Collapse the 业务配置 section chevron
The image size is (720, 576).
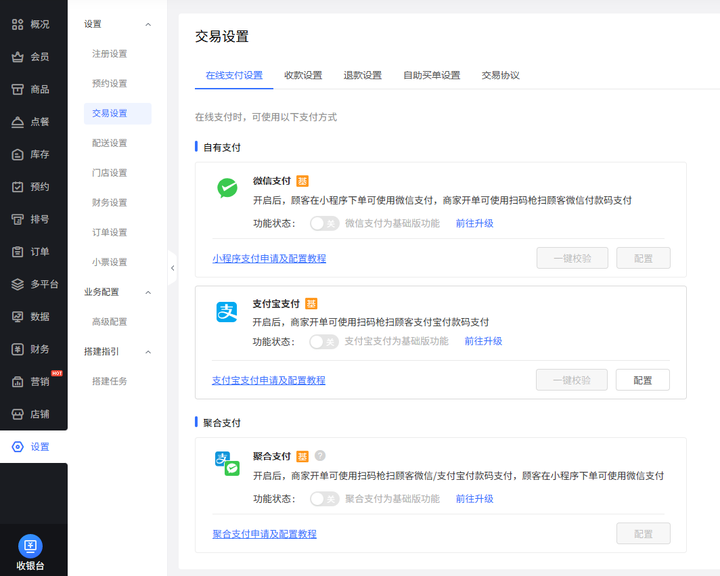[148, 293]
